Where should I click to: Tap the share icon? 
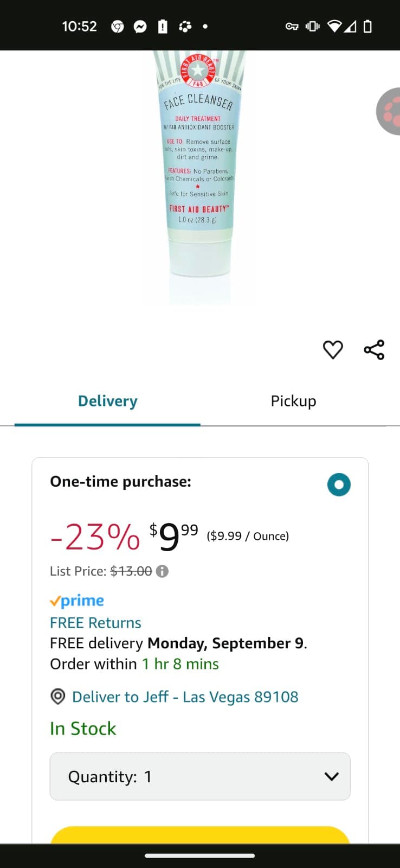coord(374,350)
